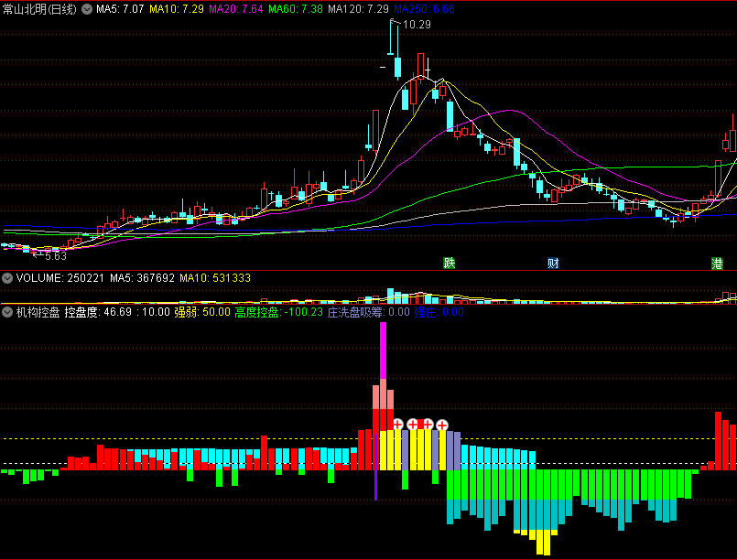The width and height of the screenshot is (737, 560).
Task: Select the MA60: 7.38 legend value
Action: point(296,9)
